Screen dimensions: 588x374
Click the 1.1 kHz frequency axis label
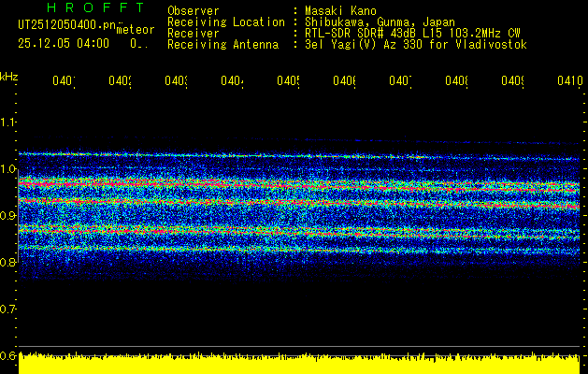(7, 122)
